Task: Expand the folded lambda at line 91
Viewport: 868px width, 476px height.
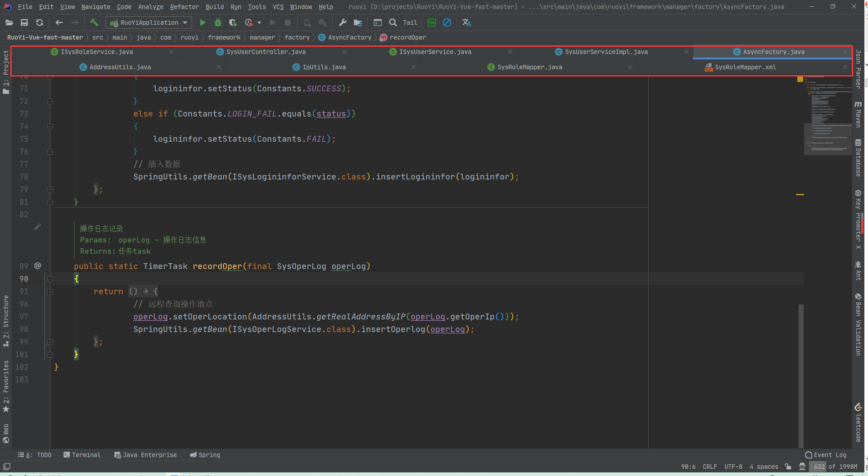Action: tap(50, 292)
